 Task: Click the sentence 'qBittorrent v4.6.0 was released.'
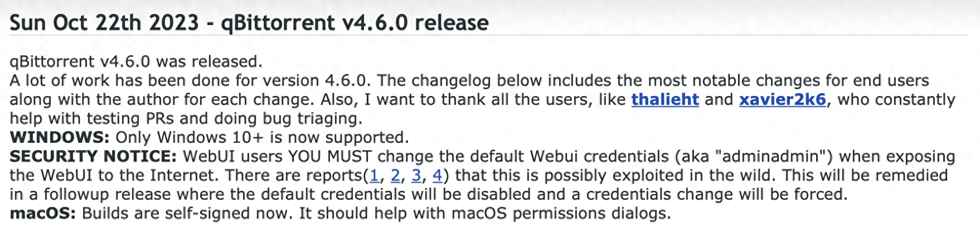pos(136,62)
